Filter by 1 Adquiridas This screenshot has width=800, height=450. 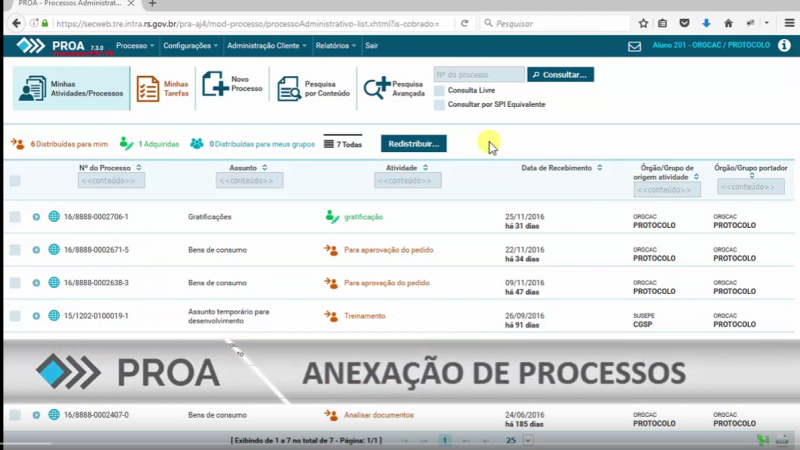(x=149, y=144)
